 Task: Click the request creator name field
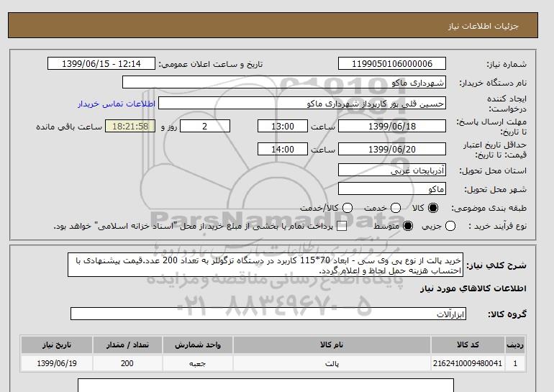(x=302, y=104)
